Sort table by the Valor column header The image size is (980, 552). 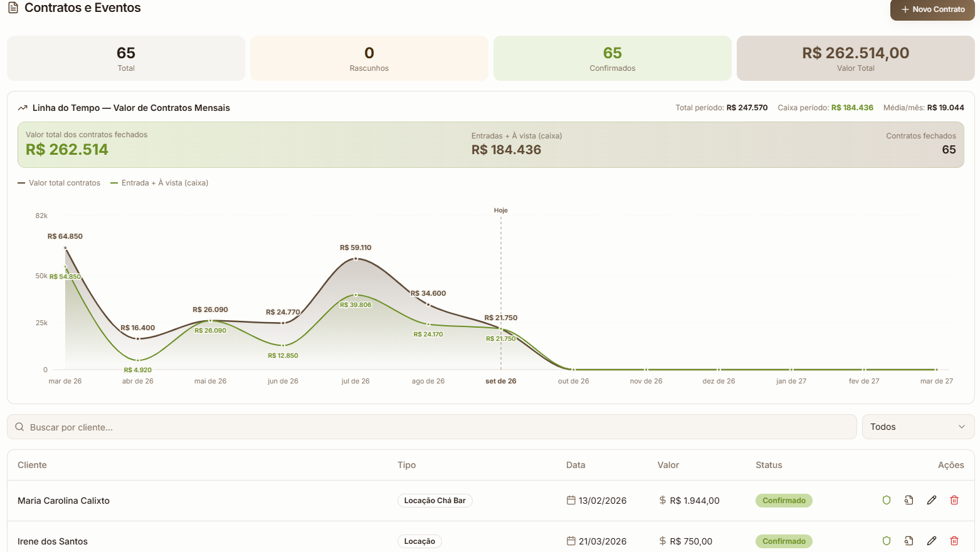pyautogui.click(x=668, y=465)
